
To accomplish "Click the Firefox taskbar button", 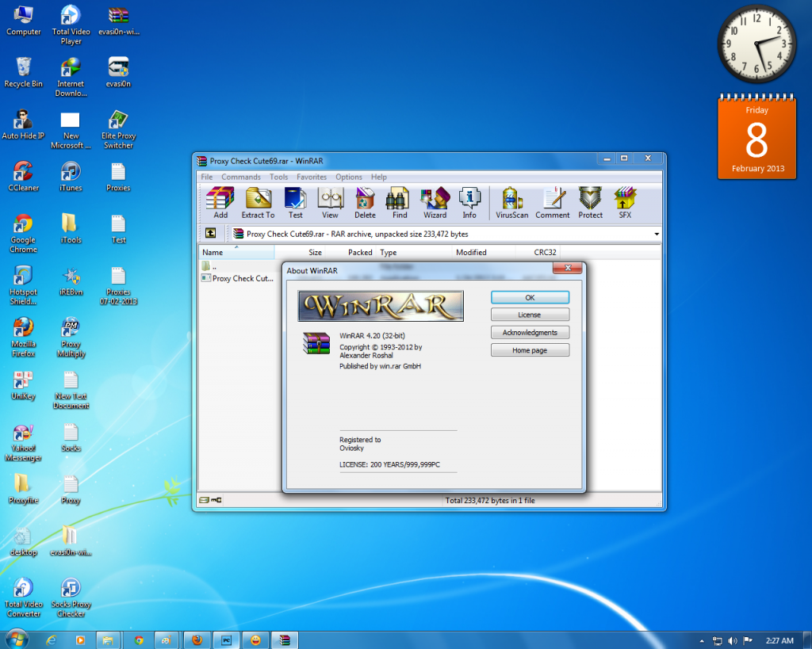I will tap(197, 640).
